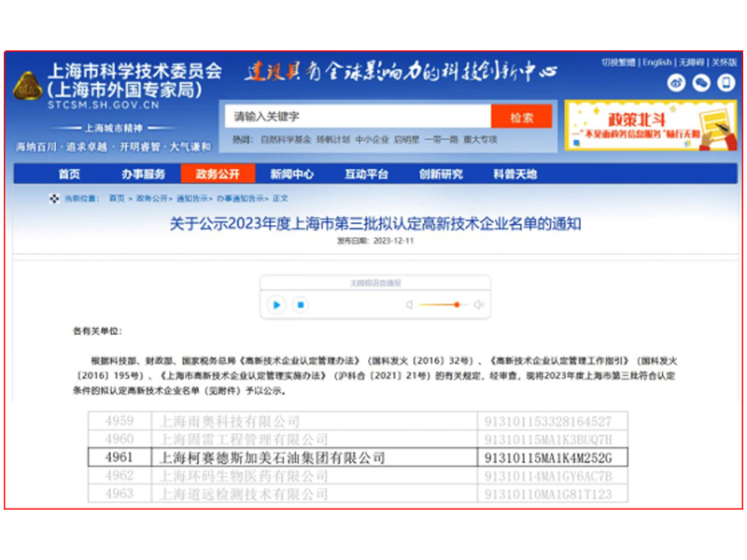The width and height of the screenshot is (747, 560).
Task: Click the WeChat icon in header
Action: (701, 83)
